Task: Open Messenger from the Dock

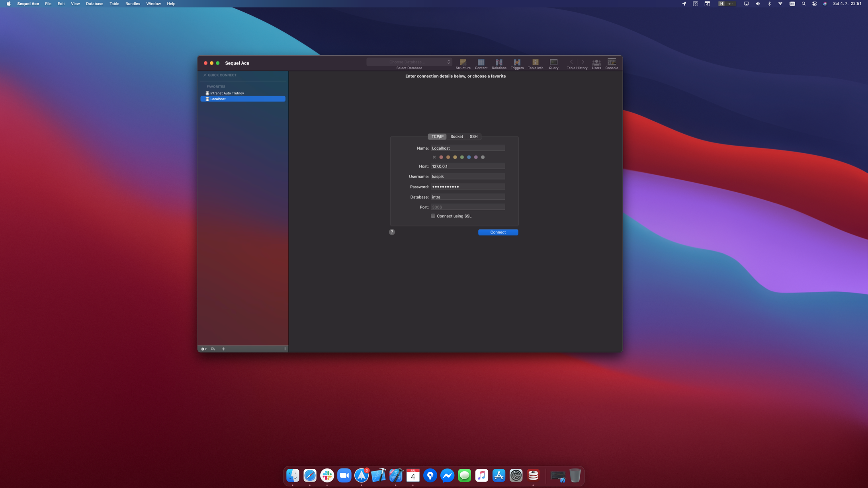Action: click(447, 475)
